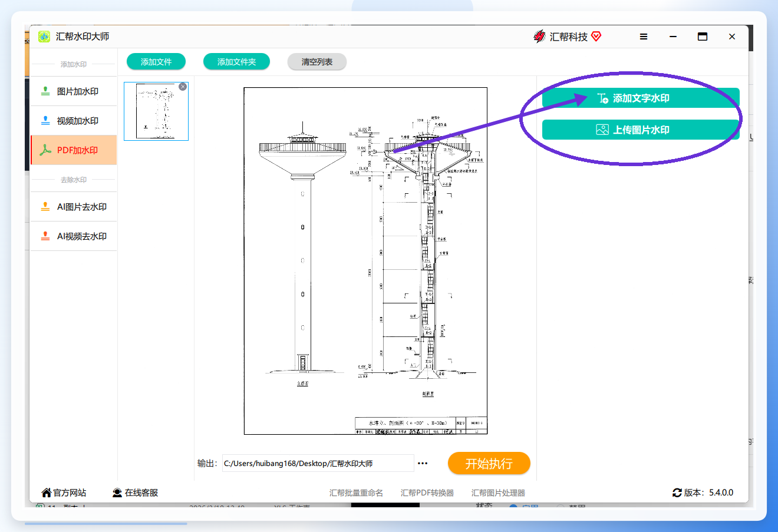This screenshot has height=532, width=778.
Task: Open the AI图片去水印 tab
Action: pos(74,207)
